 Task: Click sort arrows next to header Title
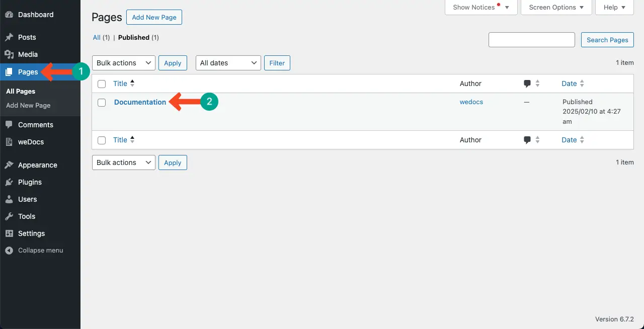pyautogui.click(x=132, y=84)
